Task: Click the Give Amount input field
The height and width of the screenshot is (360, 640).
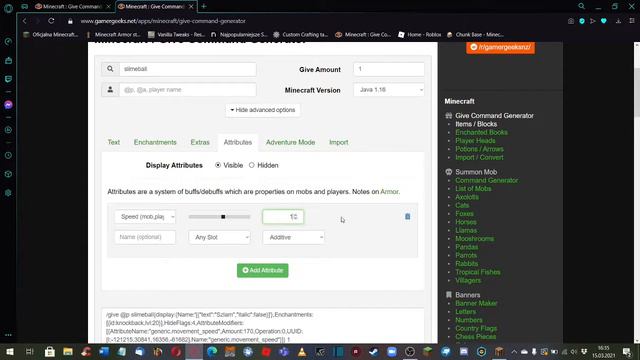Action: pos(389,69)
